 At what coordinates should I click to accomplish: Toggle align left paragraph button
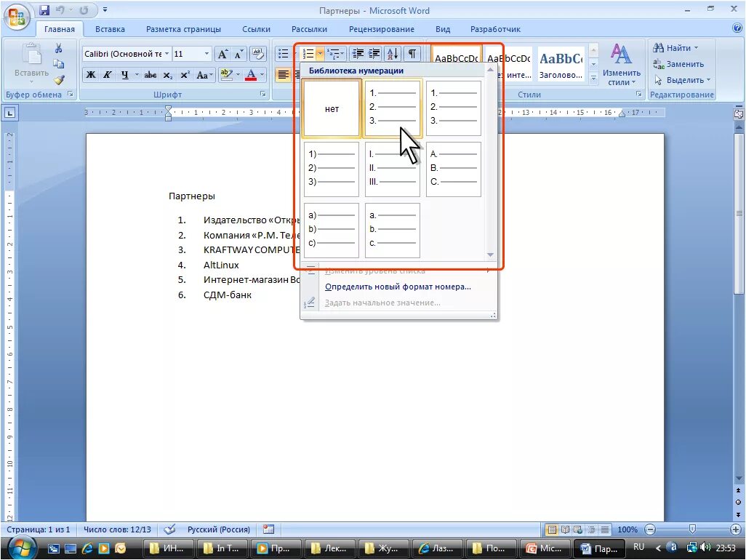pyautogui.click(x=283, y=75)
